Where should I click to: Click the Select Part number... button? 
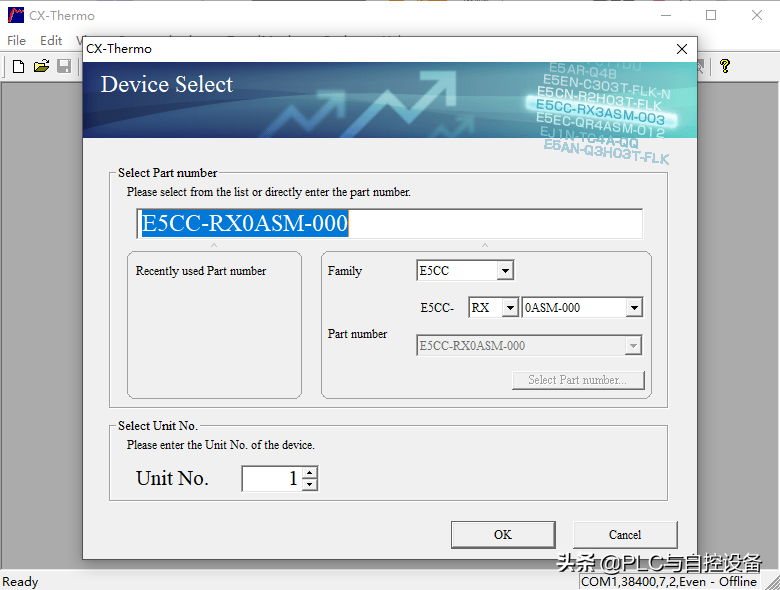click(578, 380)
